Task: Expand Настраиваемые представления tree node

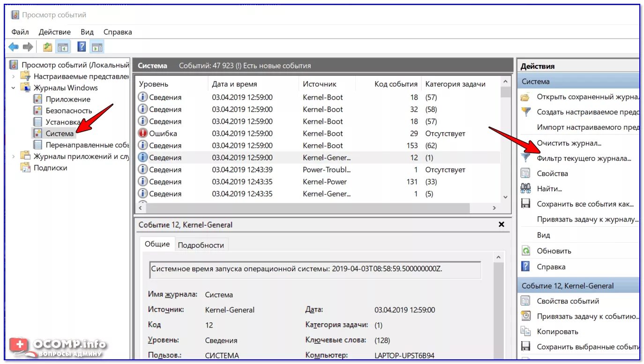Action: point(13,76)
